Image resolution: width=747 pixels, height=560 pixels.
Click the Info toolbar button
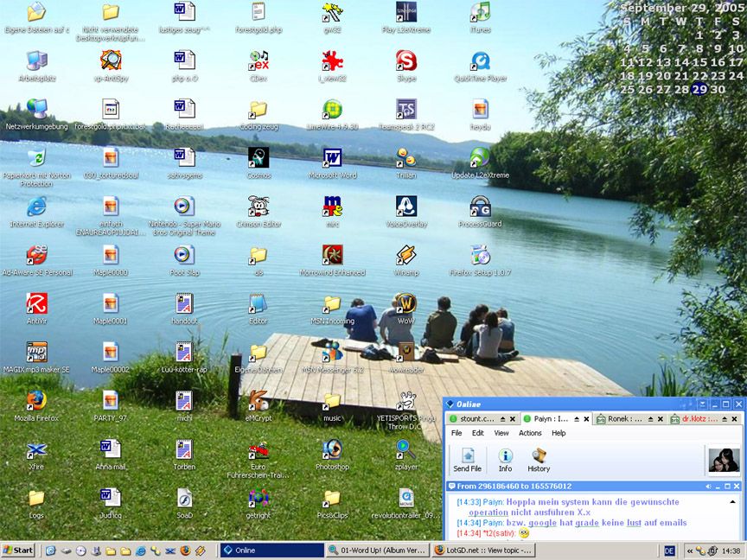505,460
